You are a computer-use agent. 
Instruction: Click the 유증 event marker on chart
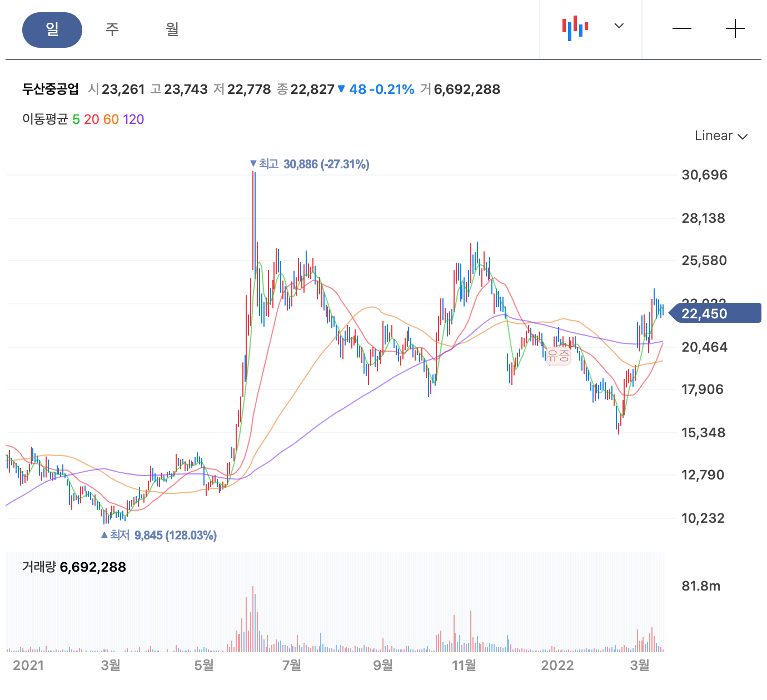[559, 355]
